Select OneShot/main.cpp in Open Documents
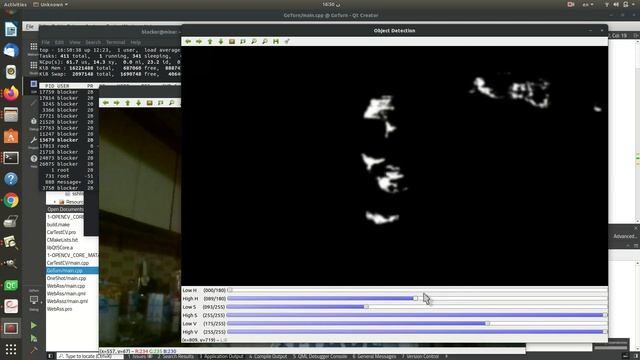This screenshot has height=360, width=640. point(67,278)
